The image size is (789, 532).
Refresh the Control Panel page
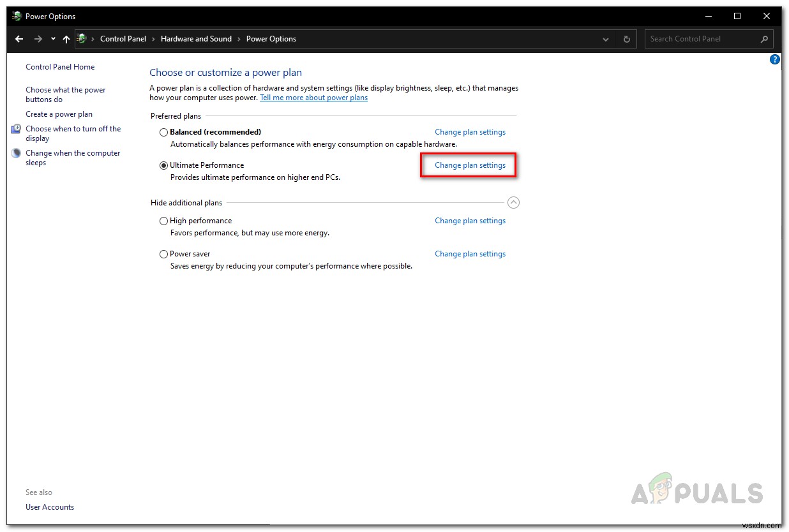coord(626,39)
